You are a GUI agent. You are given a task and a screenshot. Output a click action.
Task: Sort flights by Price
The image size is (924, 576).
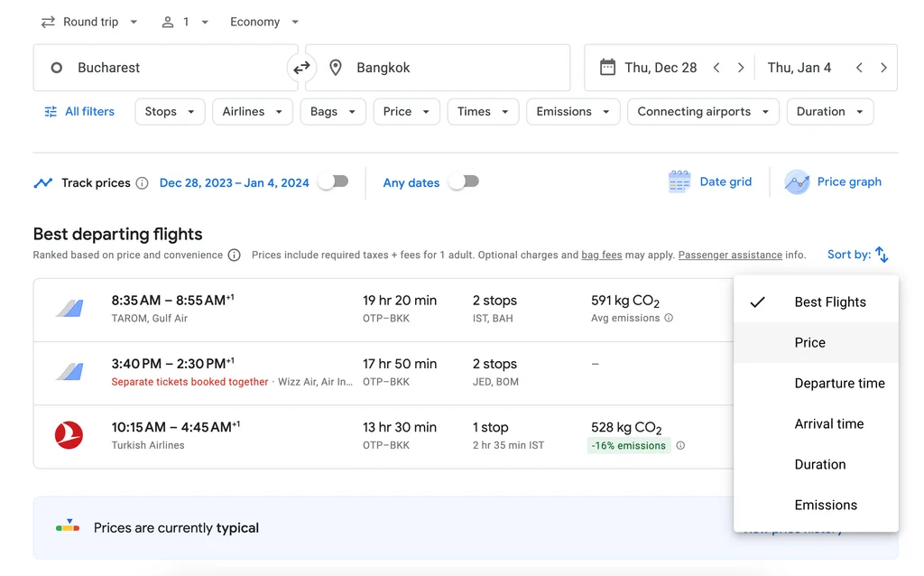click(816, 342)
